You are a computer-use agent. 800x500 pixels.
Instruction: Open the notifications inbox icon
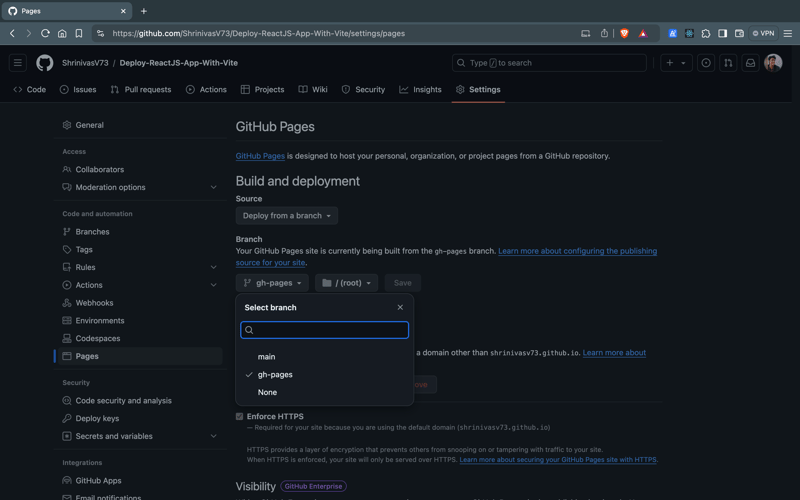click(751, 63)
